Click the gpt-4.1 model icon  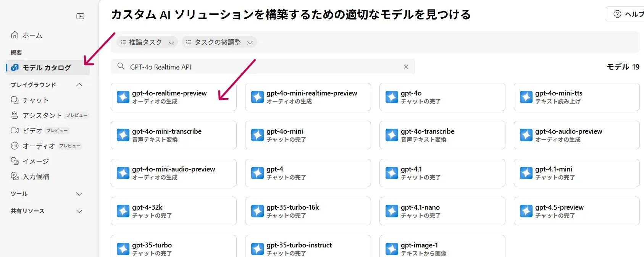point(392,173)
